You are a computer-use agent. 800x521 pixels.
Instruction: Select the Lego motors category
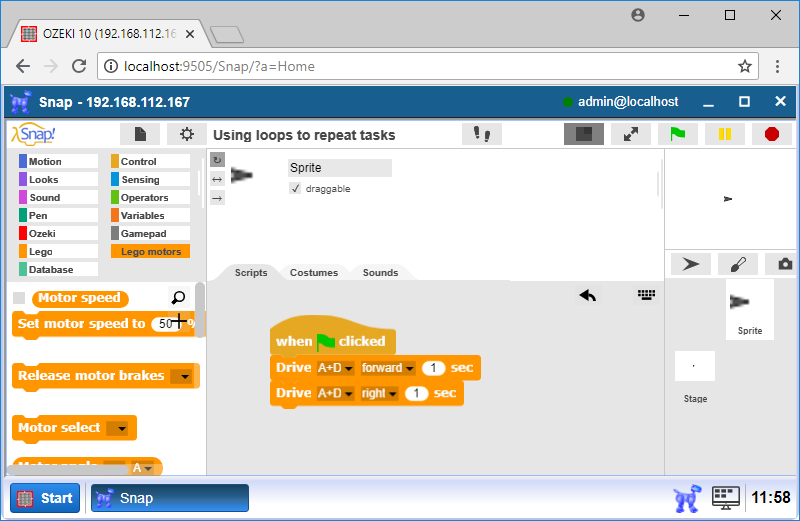pos(151,252)
